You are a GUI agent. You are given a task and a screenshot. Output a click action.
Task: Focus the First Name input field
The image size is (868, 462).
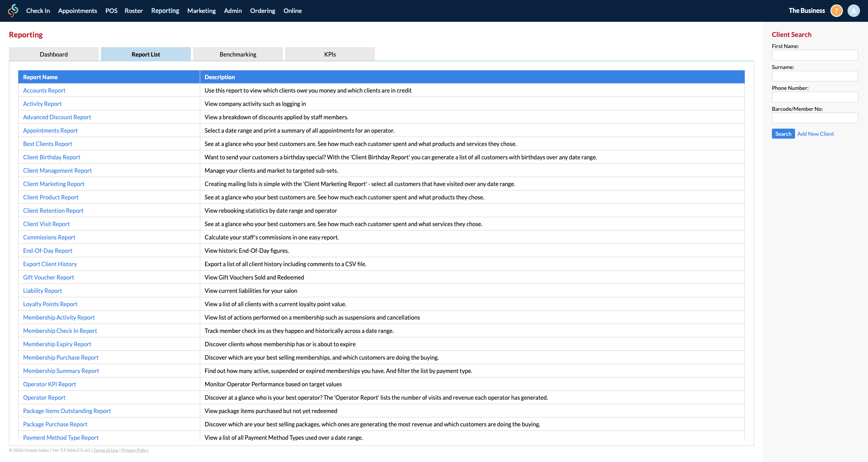(x=814, y=55)
